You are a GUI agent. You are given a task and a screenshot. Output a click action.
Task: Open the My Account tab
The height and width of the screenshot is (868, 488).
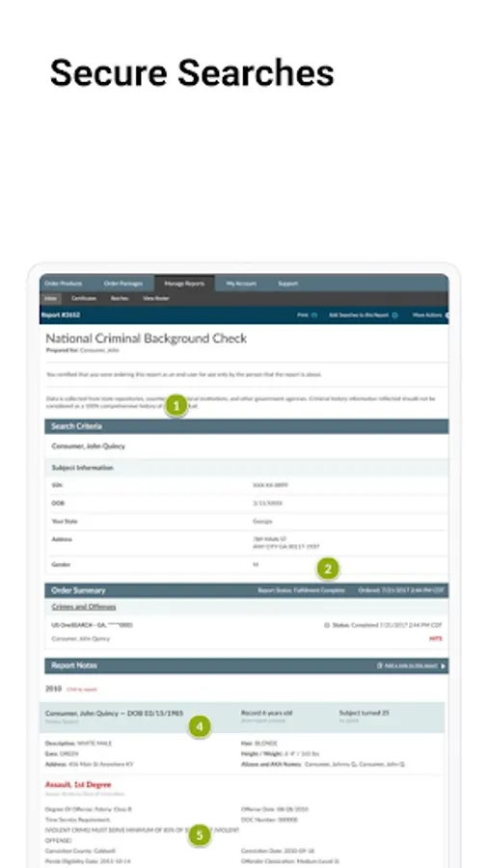tap(241, 284)
